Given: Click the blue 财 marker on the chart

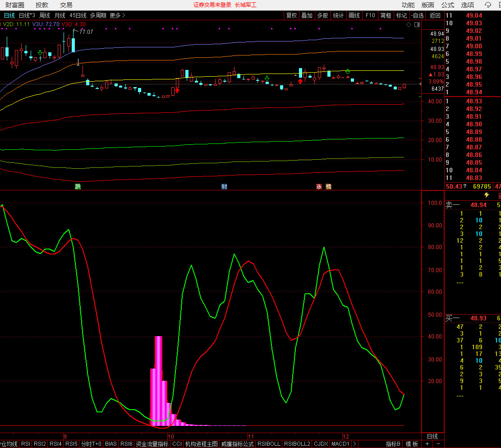Looking at the screenshot, I should (224, 186).
